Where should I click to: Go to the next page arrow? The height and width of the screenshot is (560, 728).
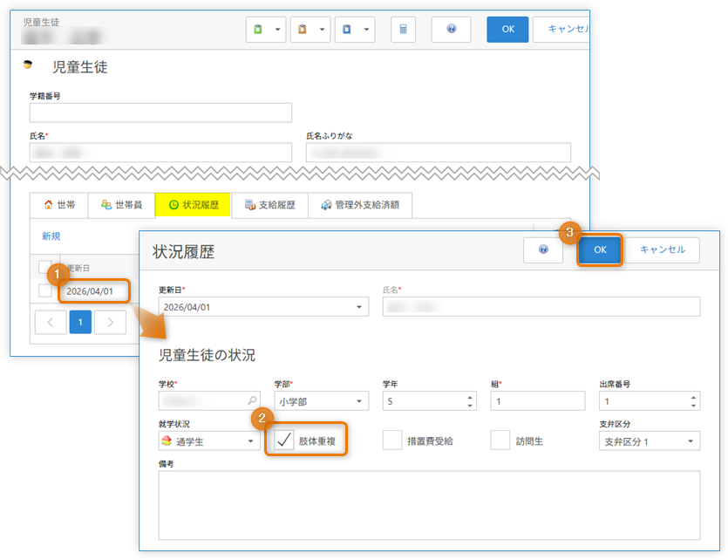point(110,322)
